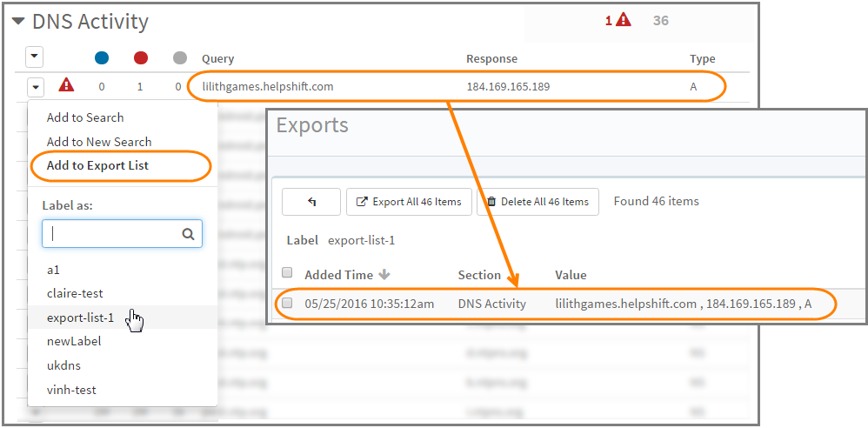
Task: Open the header row dropdown above the results
Action: (34, 57)
